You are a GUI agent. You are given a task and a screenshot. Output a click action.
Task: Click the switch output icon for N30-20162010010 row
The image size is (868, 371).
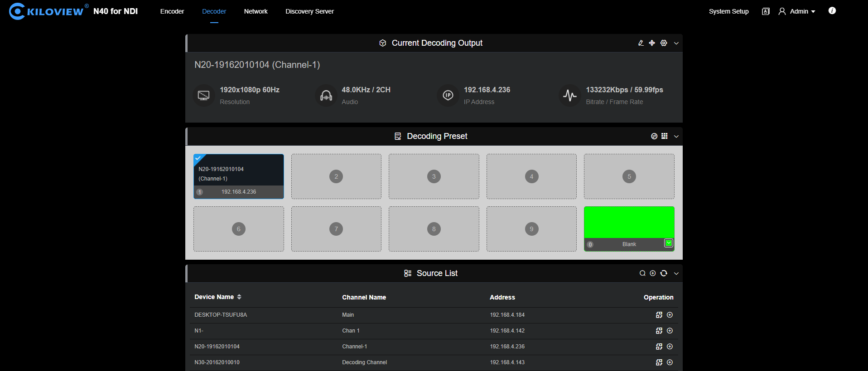click(x=659, y=362)
